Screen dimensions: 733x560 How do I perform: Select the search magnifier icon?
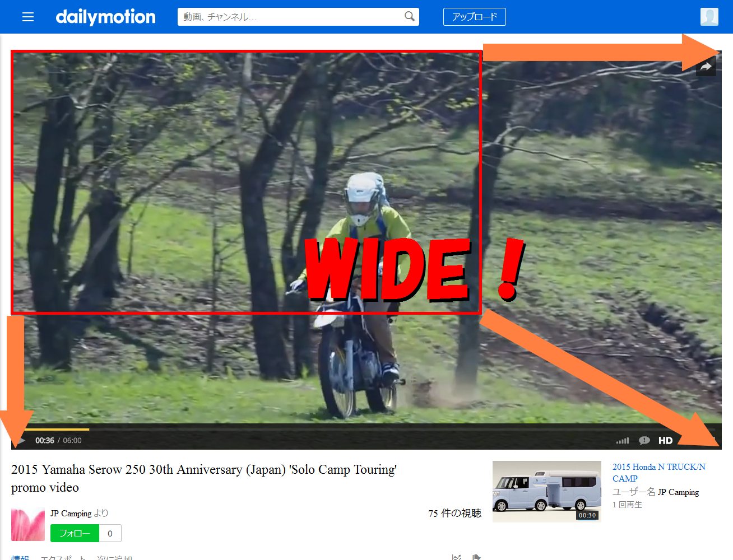click(410, 17)
